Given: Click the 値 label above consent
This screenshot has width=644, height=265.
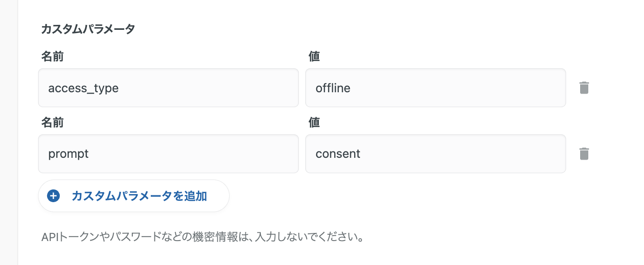Looking at the screenshot, I should click(314, 123).
